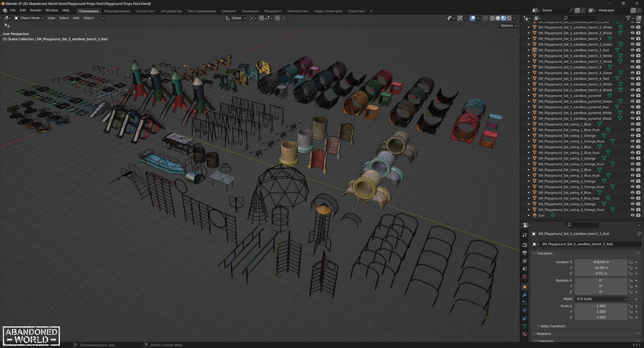This screenshot has width=644, height=348.
Task: Open the World properties tab
Action: pyautogui.click(x=524, y=277)
